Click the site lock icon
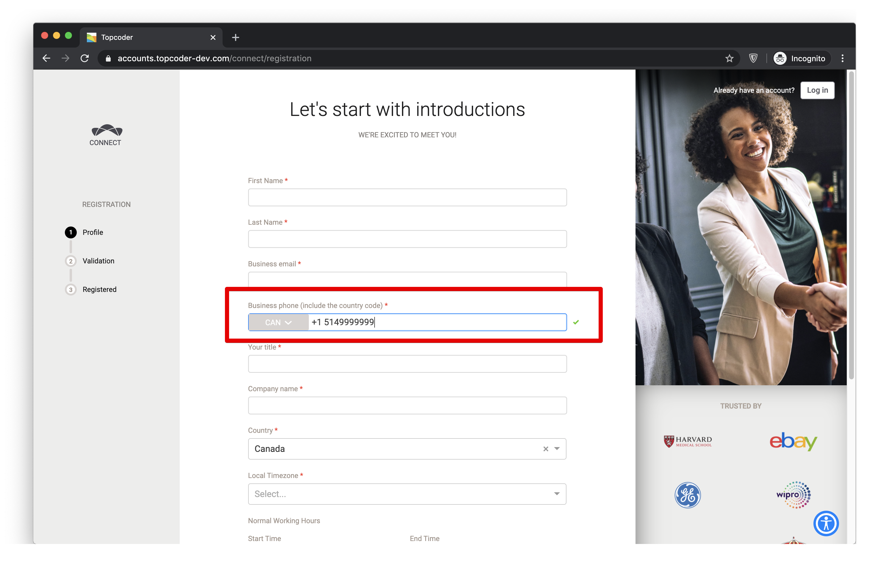The image size is (889, 588). pyautogui.click(x=108, y=59)
